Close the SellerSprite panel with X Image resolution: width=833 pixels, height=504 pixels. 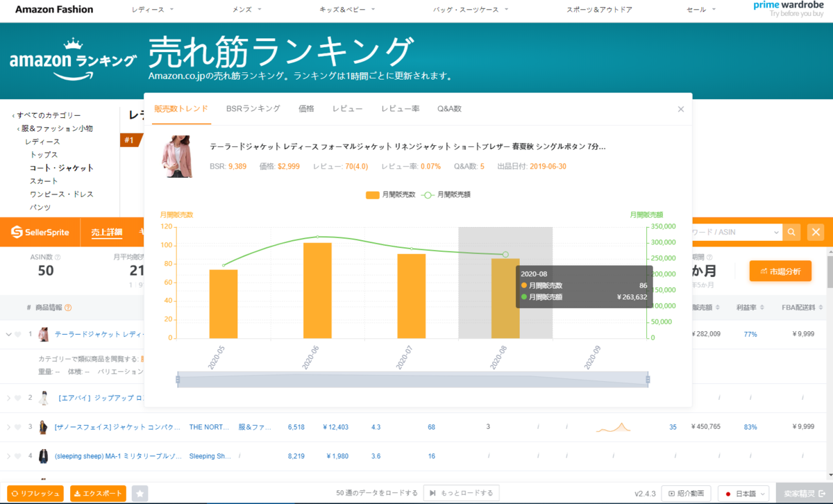[x=816, y=232]
